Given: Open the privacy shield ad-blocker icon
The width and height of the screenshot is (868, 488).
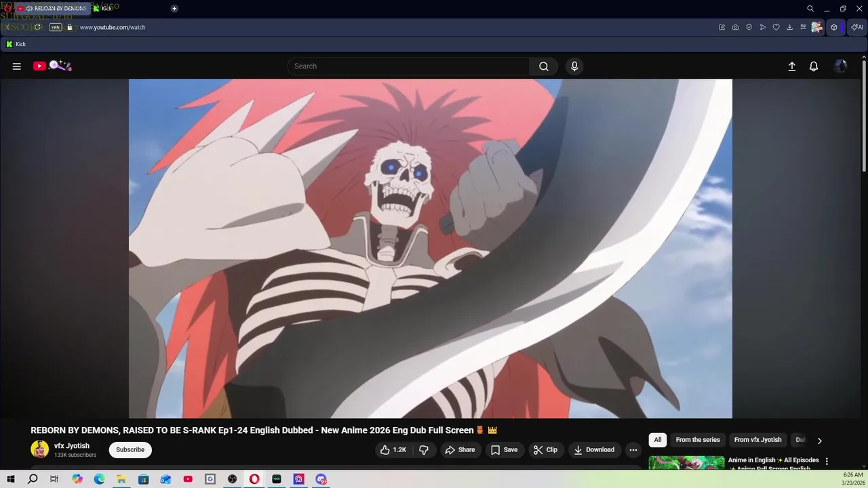Looking at the screenshot, I should click(749, 27).
